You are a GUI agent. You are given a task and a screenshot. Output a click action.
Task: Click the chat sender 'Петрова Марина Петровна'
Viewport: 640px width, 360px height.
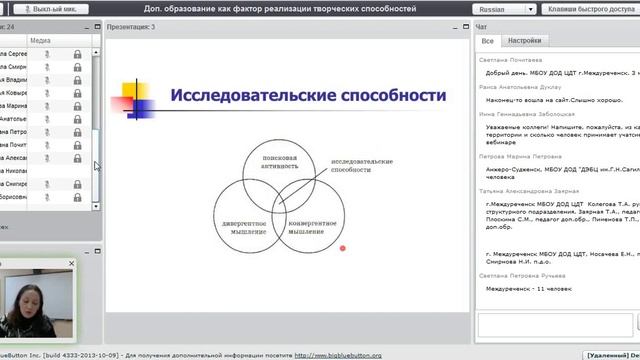[x=520, y=156]
